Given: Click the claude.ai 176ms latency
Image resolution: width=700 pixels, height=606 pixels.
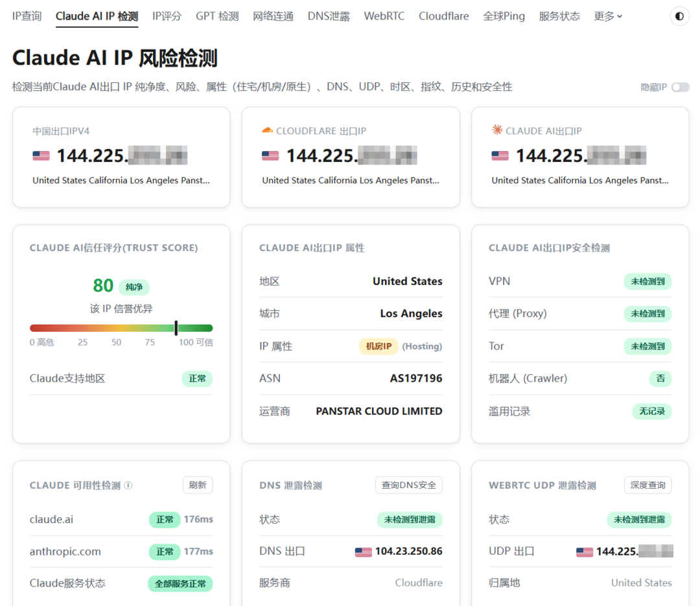Looking at the screenshot, I should pyautogui.click(x=198, y=519).
